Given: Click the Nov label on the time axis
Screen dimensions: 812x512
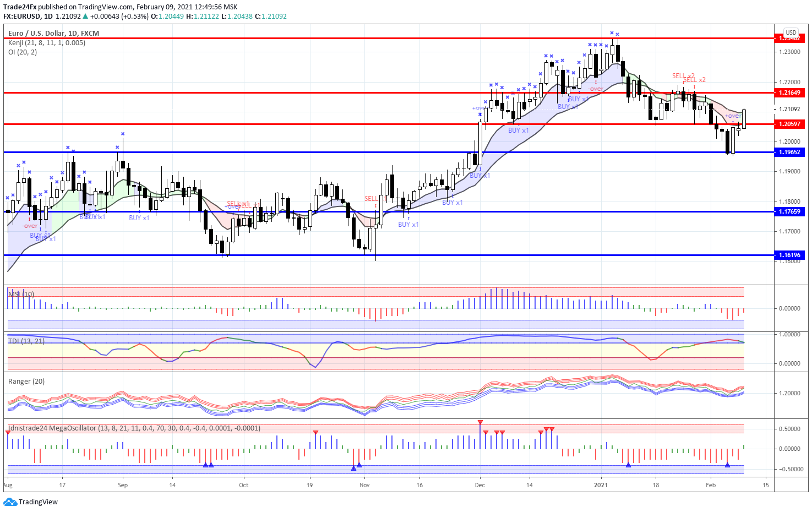Looking at the screenshot, I should coord(364,485).
